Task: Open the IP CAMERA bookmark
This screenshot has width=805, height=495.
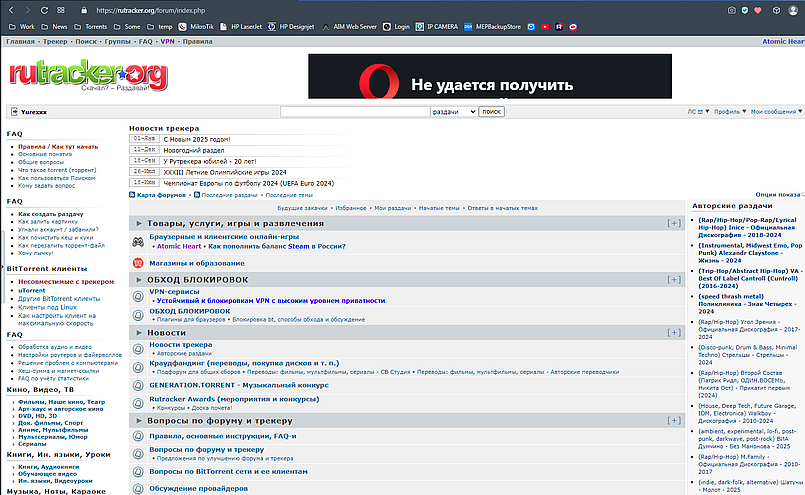Action: (437, 27)
